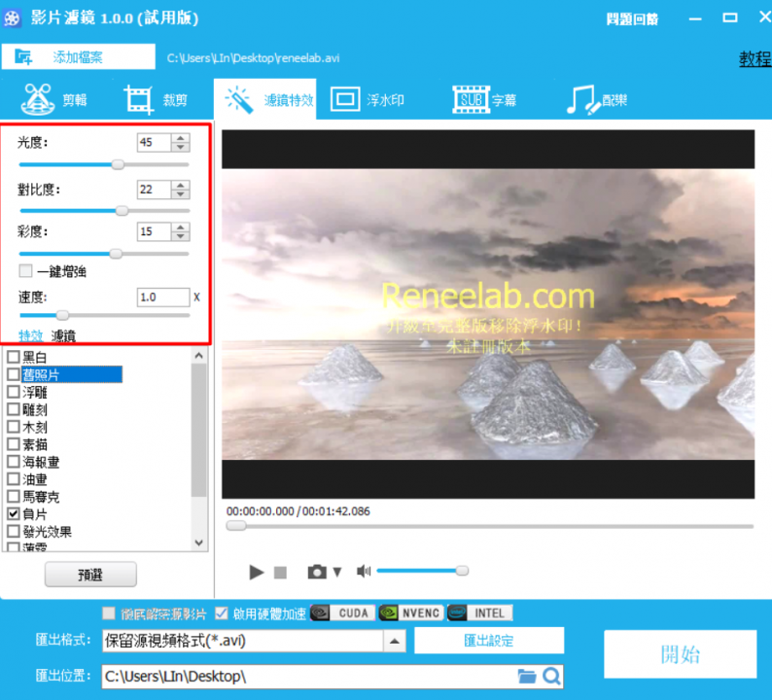This screenshot has width=772, height=700.
Task: Click the 開始 start button
Action: (x=681, y=654)
